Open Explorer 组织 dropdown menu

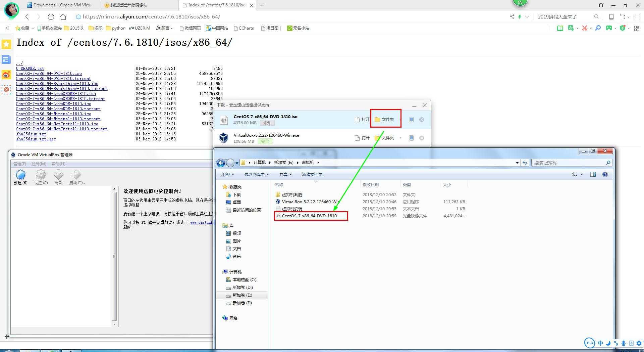pyautogui.click(x=228, y=174)
